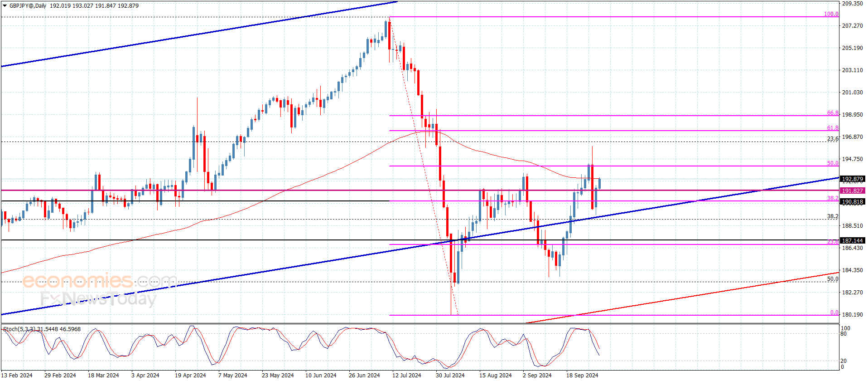Screen dimensions: 868x381
Task: Click the 201.030 price scale label
Action: pos(852,93)
